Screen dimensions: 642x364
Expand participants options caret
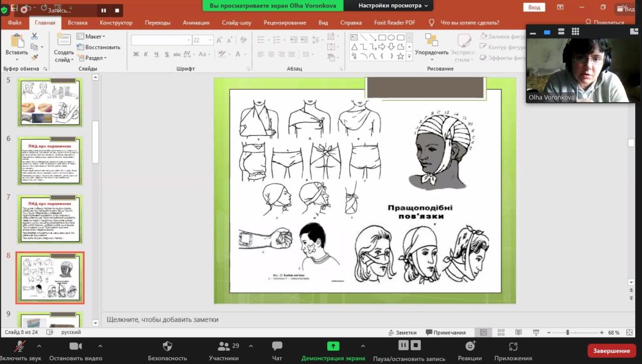[251, 346]
